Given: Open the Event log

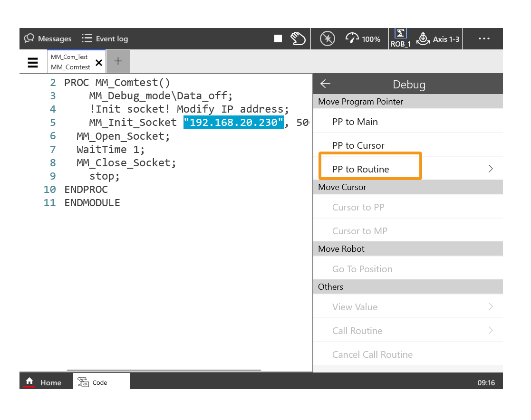Looking at the screenshot, I should pyautogui.click(x=105, y=39).
